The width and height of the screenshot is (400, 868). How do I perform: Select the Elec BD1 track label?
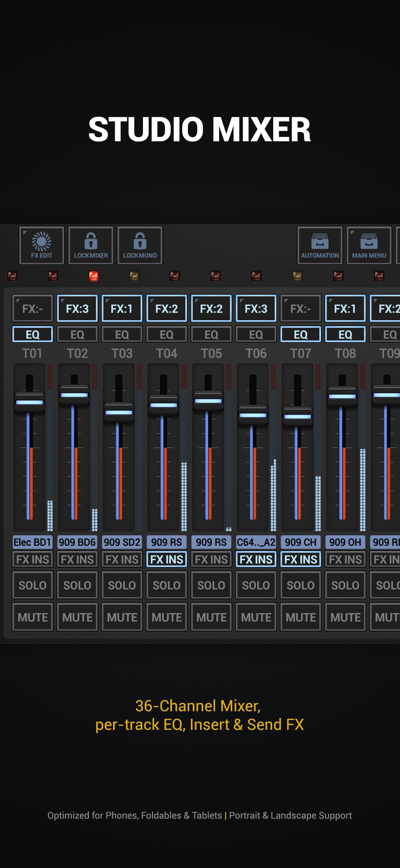pos(33,542)
